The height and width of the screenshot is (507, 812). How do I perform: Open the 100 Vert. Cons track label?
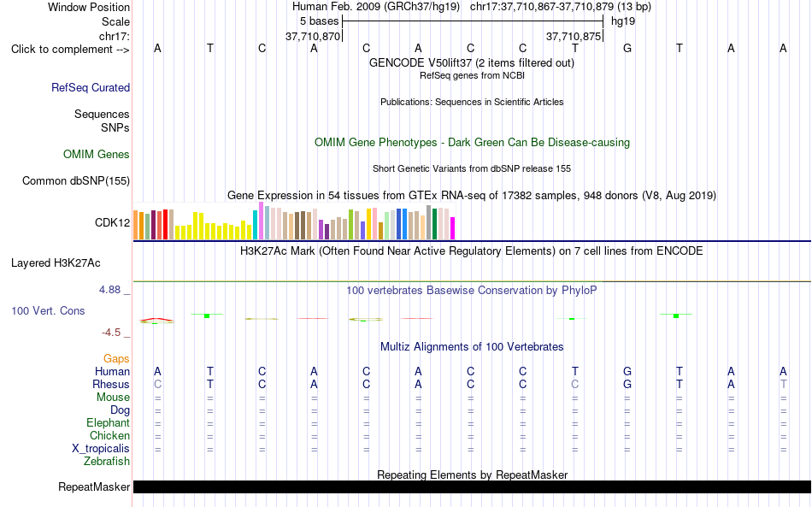point(48,310)
